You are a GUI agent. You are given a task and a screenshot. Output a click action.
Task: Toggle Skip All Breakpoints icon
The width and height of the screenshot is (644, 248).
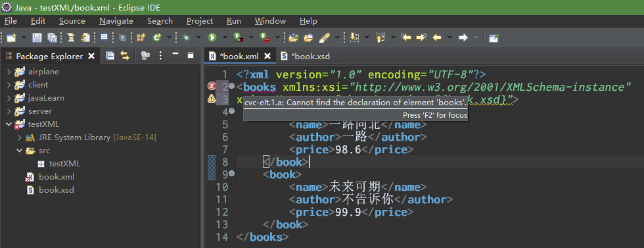pyautogui.click(x=122, y=38)
